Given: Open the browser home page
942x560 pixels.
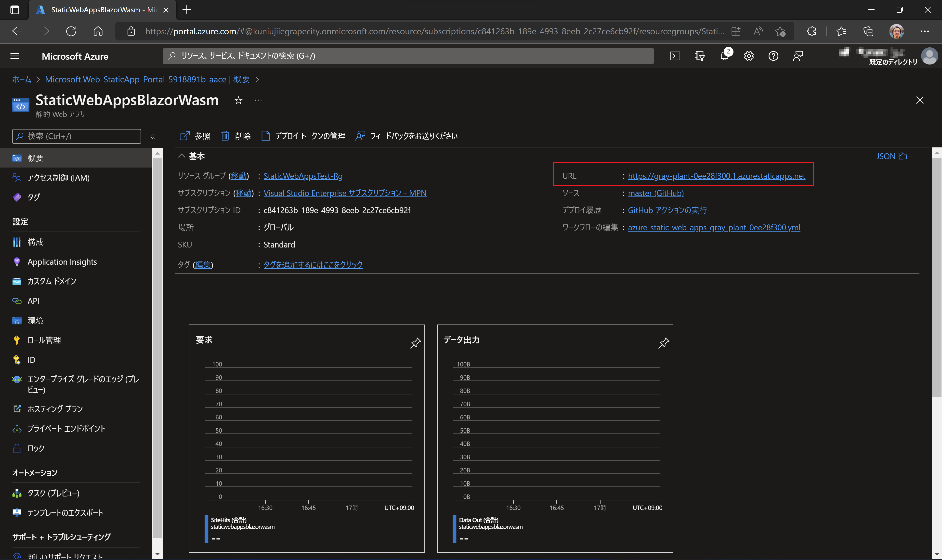Looking at the screenshot, I should [x=98, y=31].
